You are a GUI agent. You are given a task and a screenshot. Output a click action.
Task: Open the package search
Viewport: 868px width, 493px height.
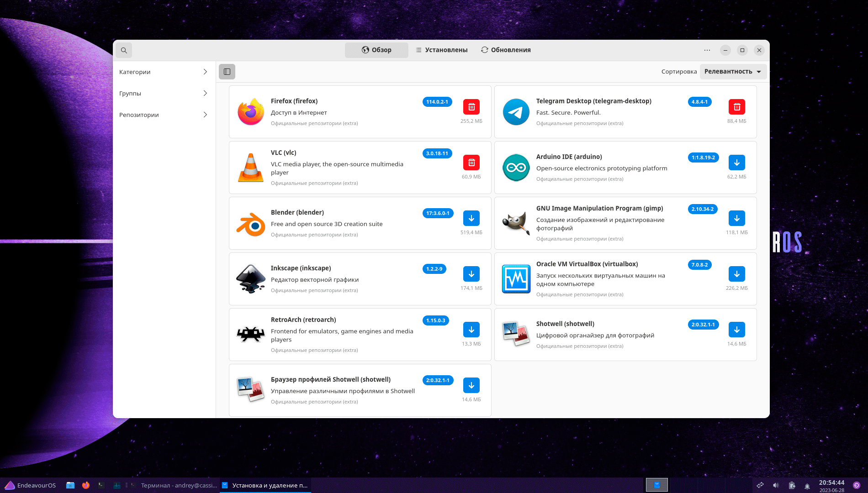tap(124, 50)
